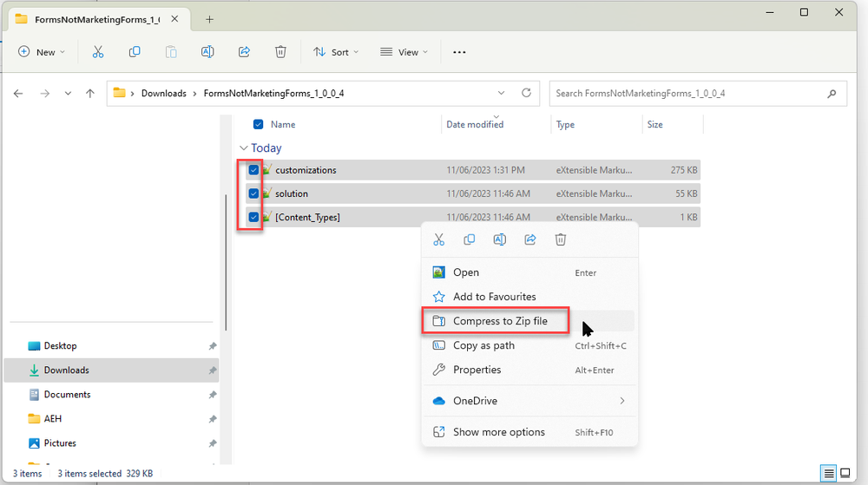Image resolution: width=868 pixels, height=485 pixels.
Task: Click the pin icon next to Documents
Action: pyautogui.click(x=213, y=395)
